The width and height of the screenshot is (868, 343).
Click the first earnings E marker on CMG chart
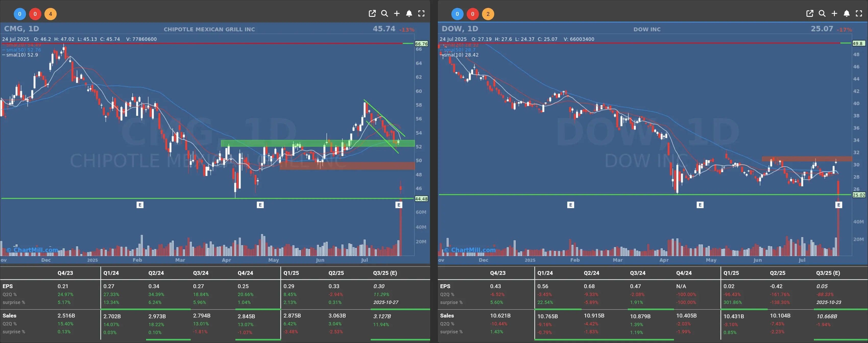[x=140, y=205]
